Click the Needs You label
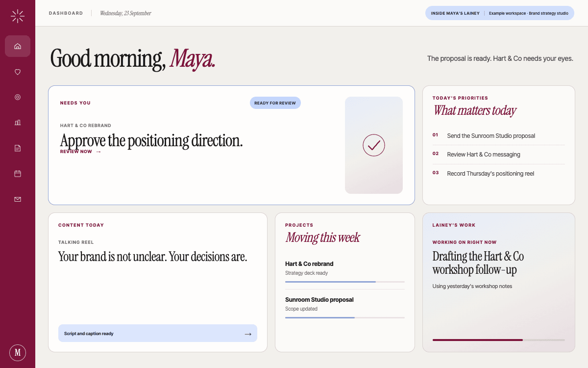The width and height of the screenshot is (588, 368). point(75,103)
